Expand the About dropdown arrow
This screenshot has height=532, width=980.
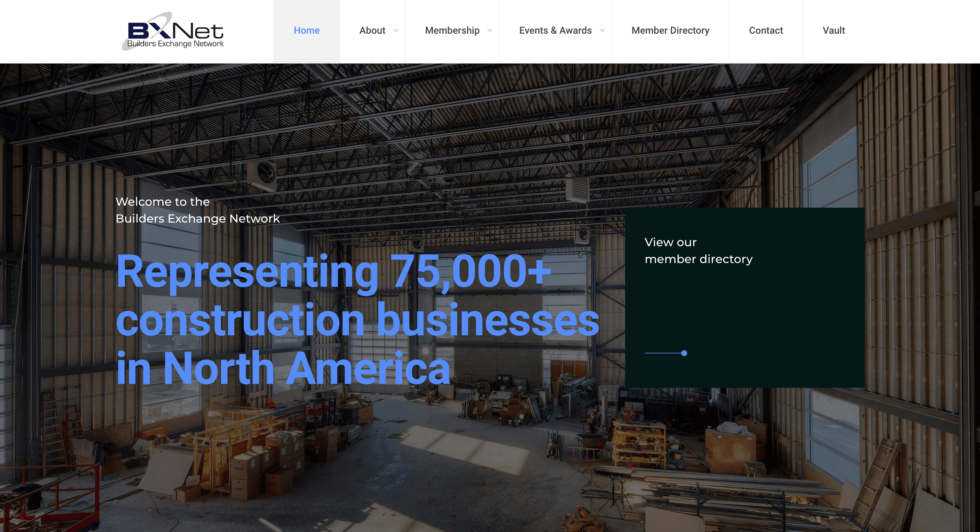(x=396, y=31)
